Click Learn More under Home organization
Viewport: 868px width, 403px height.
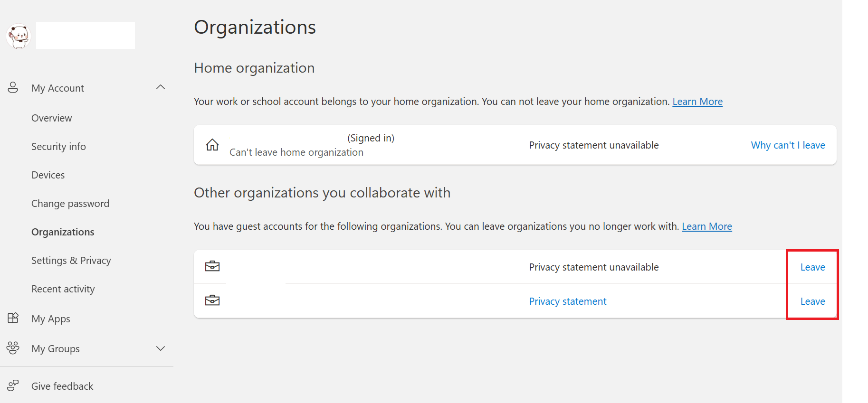click(697, 102)
